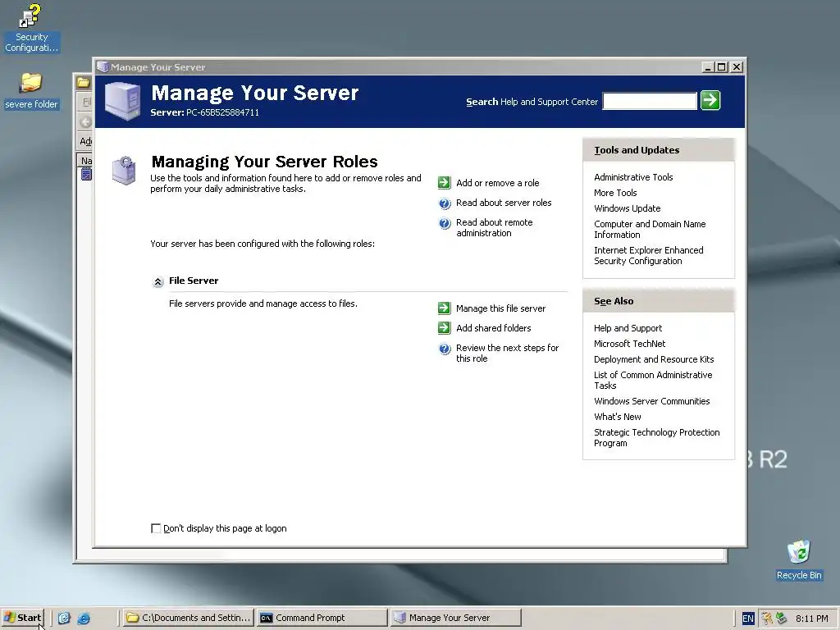The width and height of the screenshot is (840, 630).
Task: Click the Add shared folders link
Action: [493, 328]
